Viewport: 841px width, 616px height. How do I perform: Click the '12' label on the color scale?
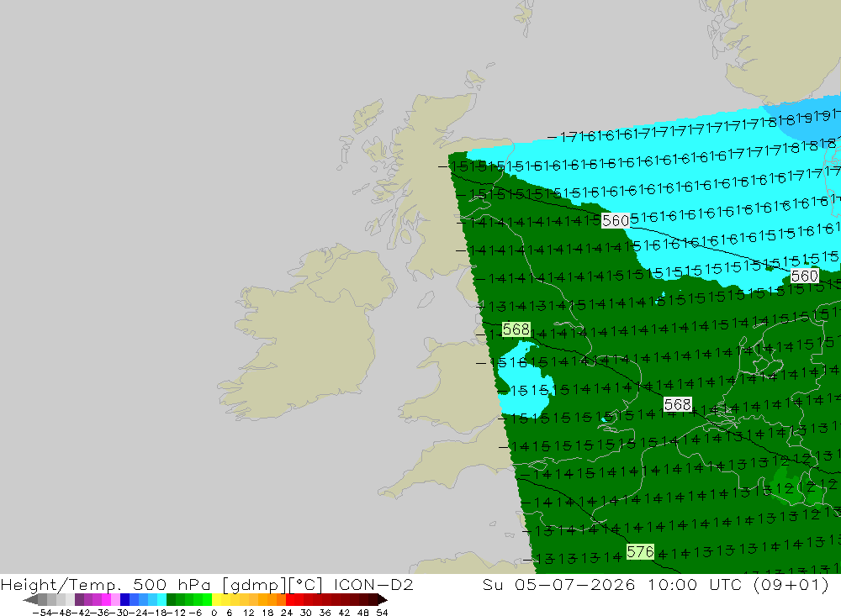coord(248,613)
